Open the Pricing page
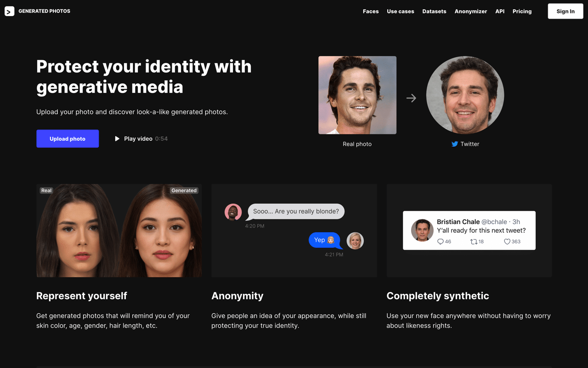 (x=522, y=11)
